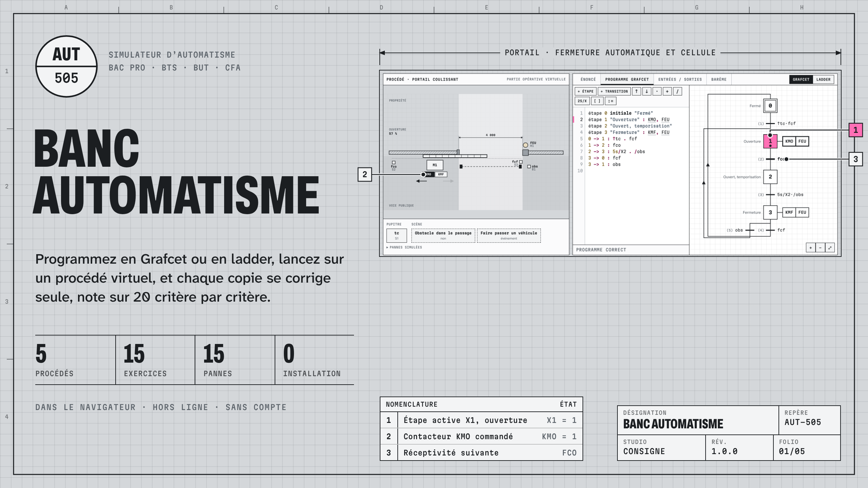Insert the 2S/X timer snippet
The height and width of the screenshot is (488, 868).
[x=582, y=101]
